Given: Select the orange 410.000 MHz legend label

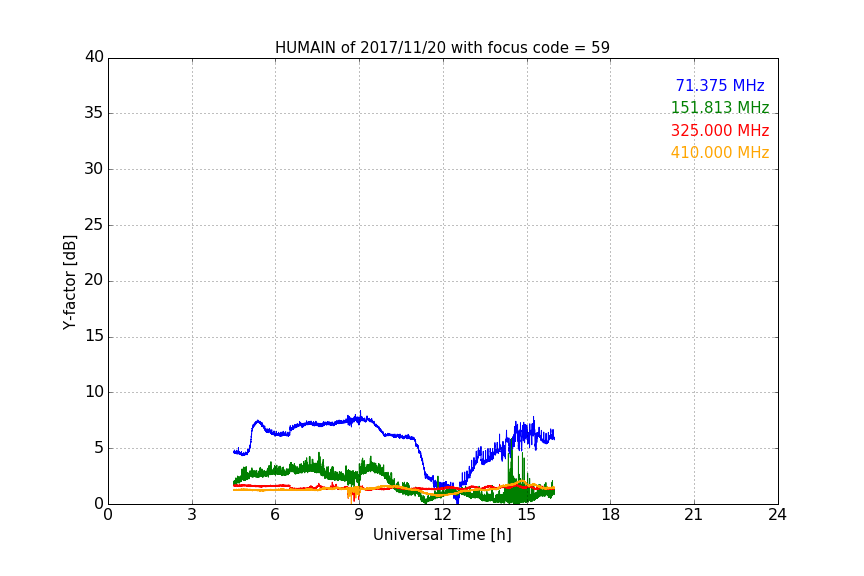Looking at the screenshot, I should pos(720,152).
